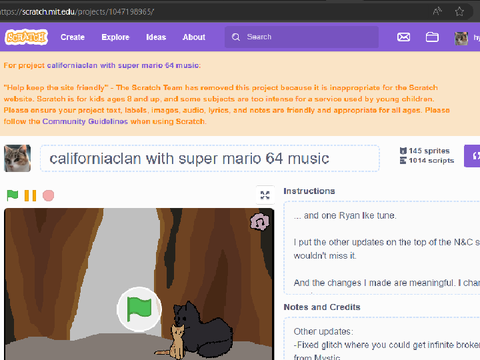Screen dimensions: 480x360
Task: Click the 'Instructions' heading
Action: coord(309,191)
